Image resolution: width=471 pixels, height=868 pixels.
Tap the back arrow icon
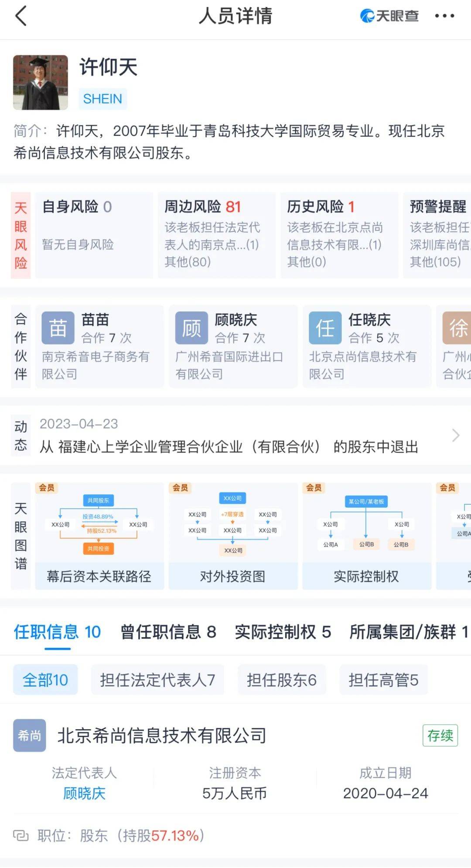point(21,16)
